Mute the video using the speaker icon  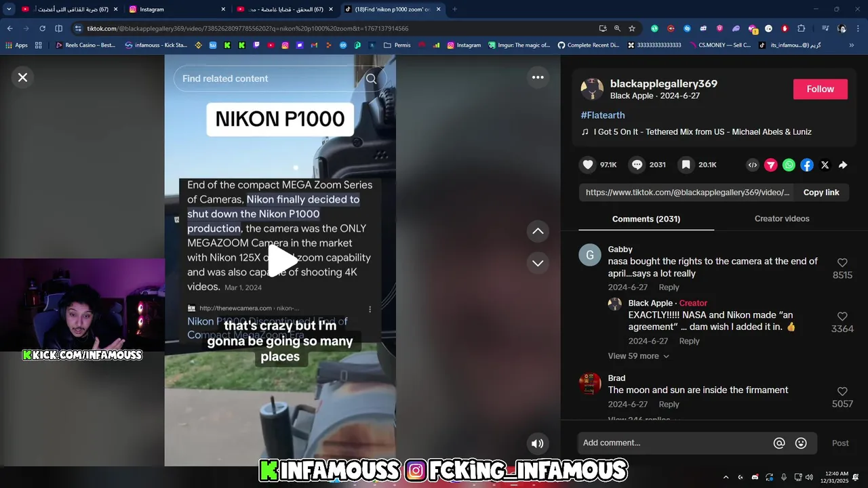[537, 443]
